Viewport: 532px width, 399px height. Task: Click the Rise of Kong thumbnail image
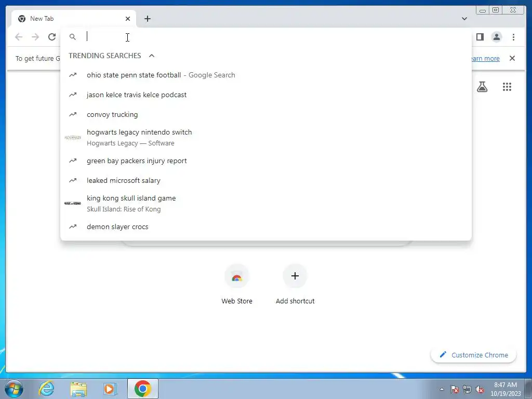(x=73, y=203)
